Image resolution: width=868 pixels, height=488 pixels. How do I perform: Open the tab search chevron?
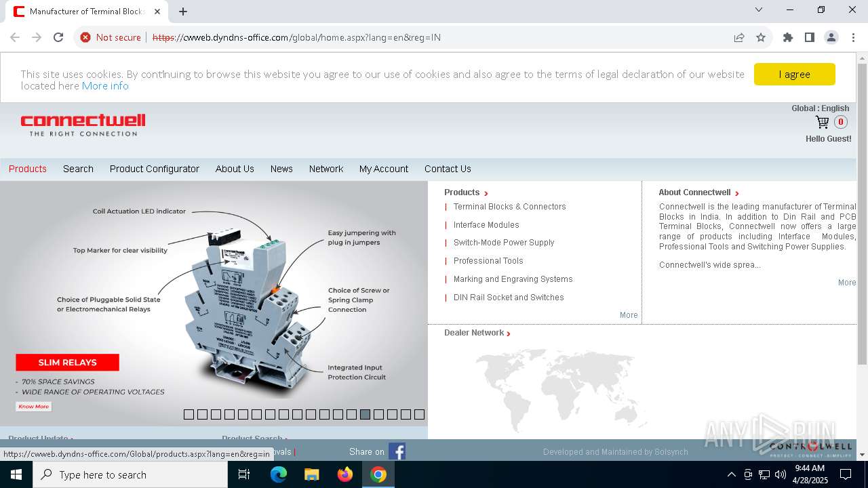[759, 9]
